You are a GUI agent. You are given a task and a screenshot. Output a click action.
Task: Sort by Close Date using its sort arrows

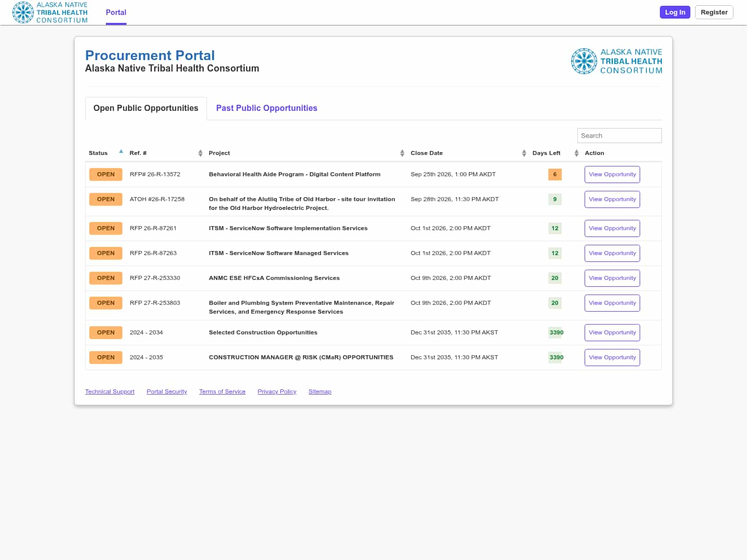524,153
